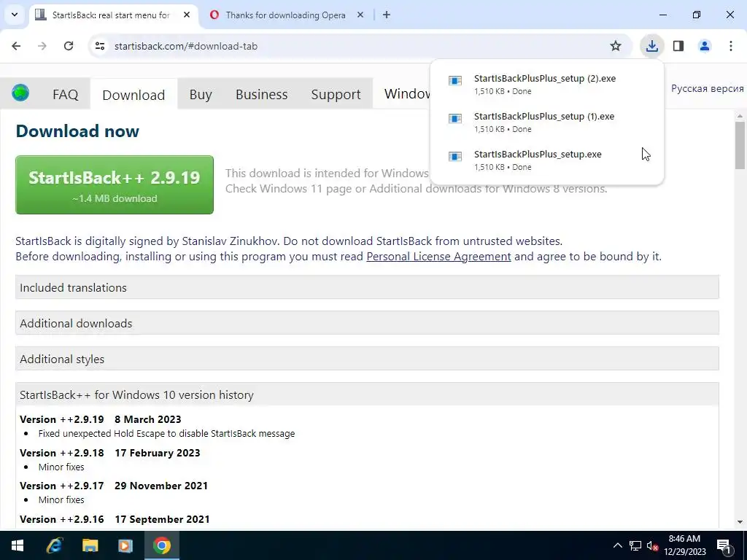Close the Opera download tab
Image resolution: width=747 pixels, height=560 pixels.
(x=360, y=15)
